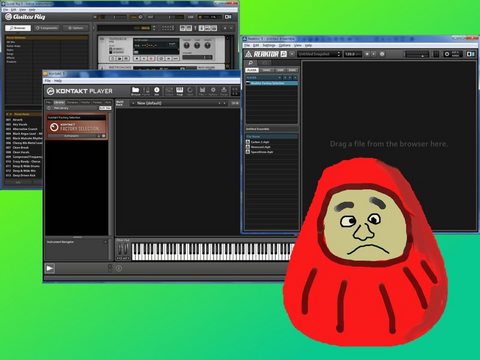
Task: Toggle the Keyboard icon in the Kontakt toolbar
Action: tap(180, 90)
